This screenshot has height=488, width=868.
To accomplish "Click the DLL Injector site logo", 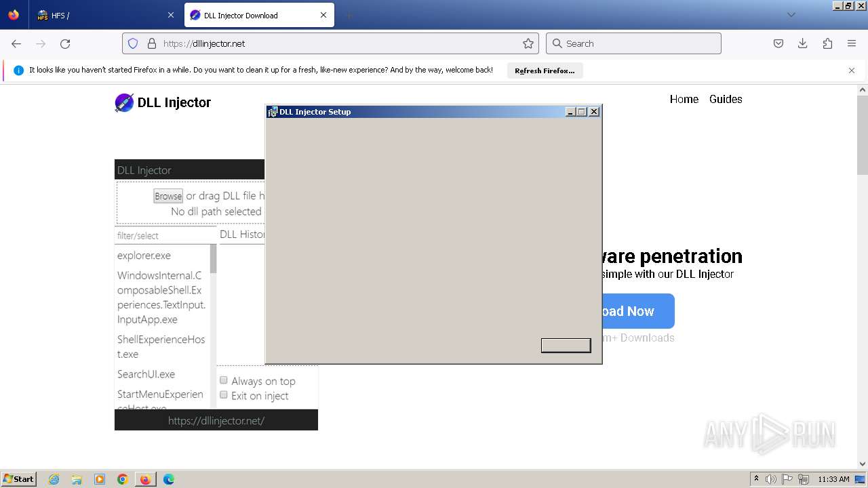I will pyautogui.click(x=163, y=102).
